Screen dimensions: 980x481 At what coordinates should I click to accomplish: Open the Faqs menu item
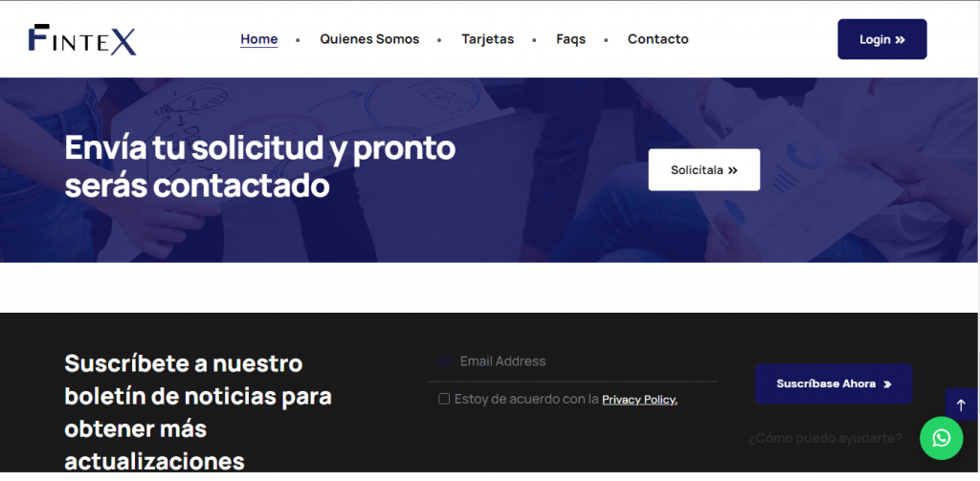pos(570,39)
